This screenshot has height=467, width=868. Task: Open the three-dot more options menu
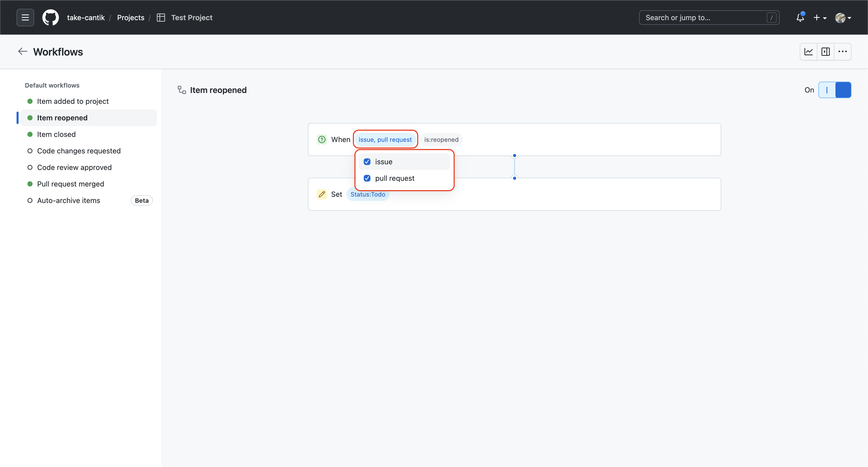click(842, 52)
